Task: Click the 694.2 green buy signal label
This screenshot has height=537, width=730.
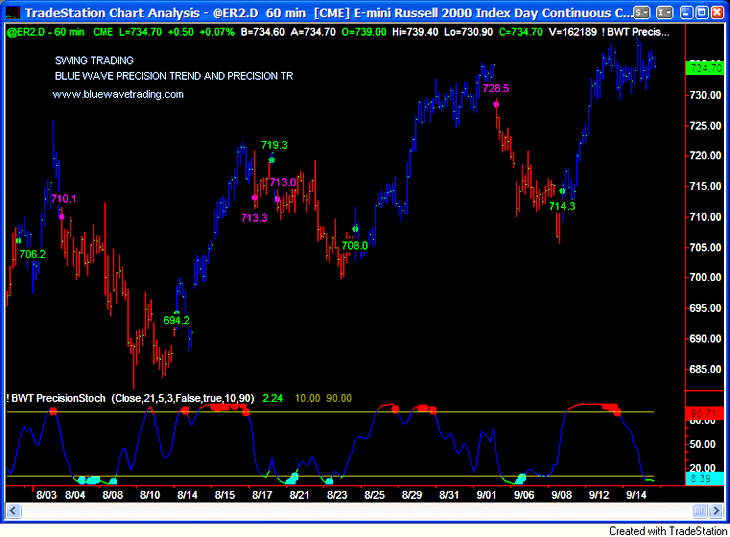Action: 176,320
